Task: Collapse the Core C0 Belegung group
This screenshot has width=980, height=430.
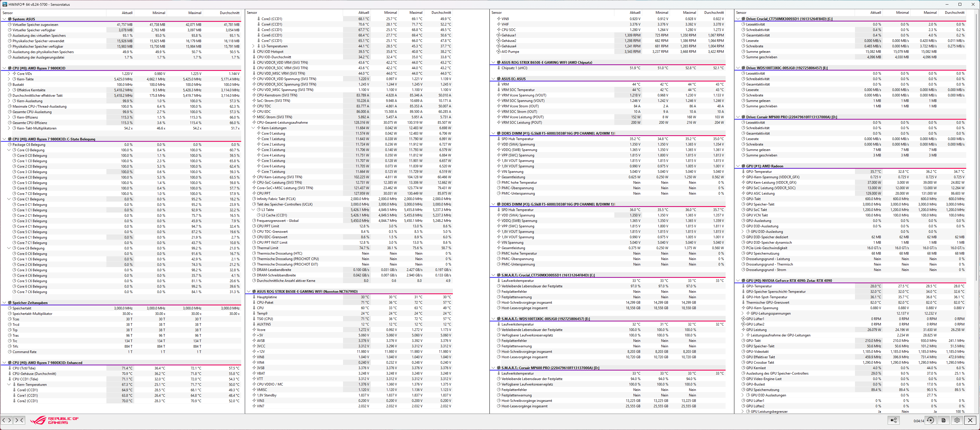Action: tap(9, 150)
